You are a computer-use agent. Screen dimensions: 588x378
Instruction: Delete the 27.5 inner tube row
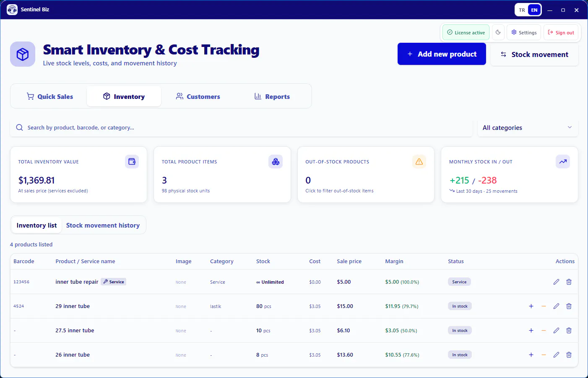[x=569, y=331]
